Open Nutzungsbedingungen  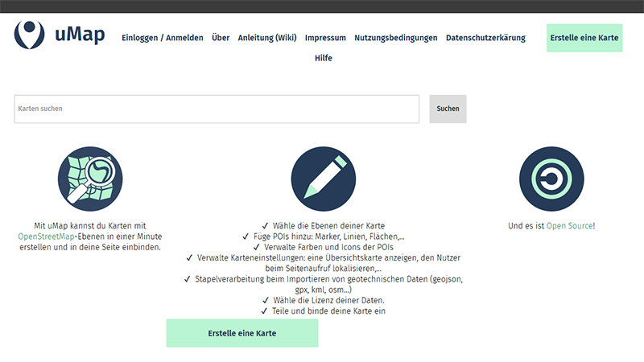396,38
